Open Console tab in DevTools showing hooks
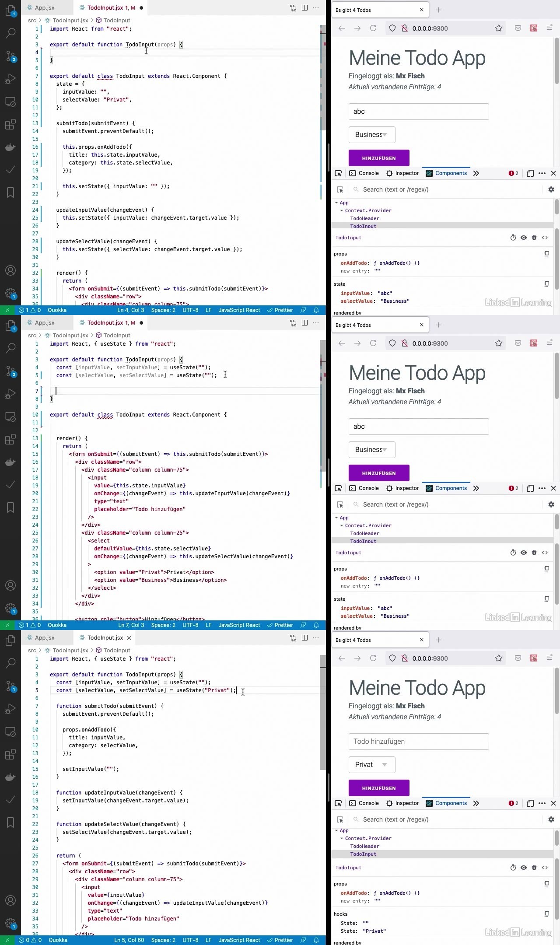 click(364, 803)
